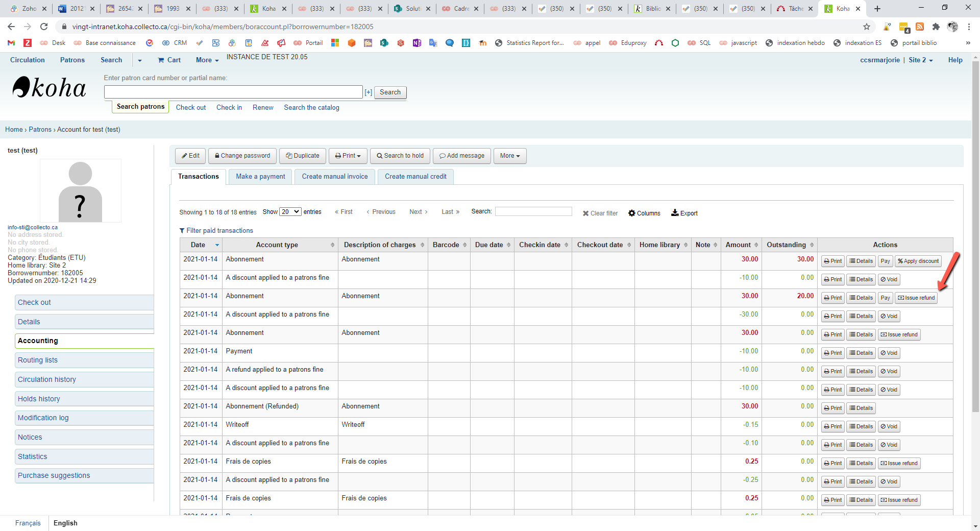The image size is (980, 531).
Task: Reload the page
Action: [x=44, y=27]
